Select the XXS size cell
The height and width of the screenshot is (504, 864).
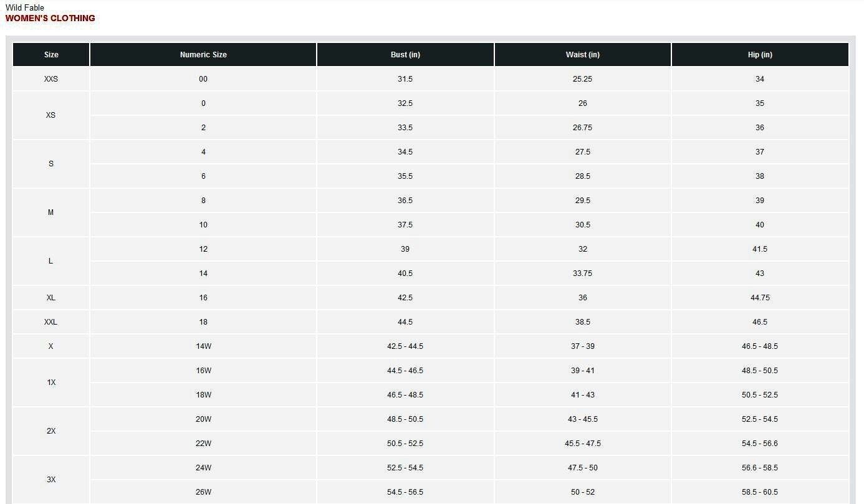(51, 79)
